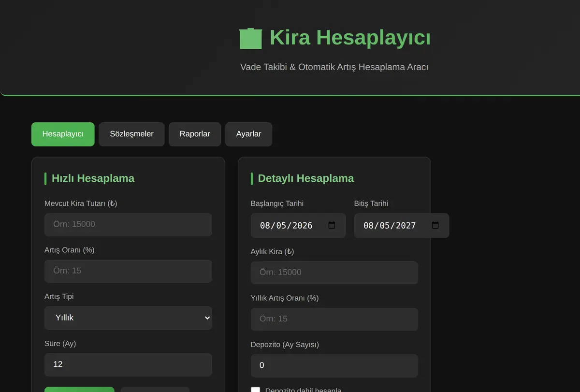Click the Depozito (Ay Sayısı) label
Screen dimensions: 580x392
(285, 345)
